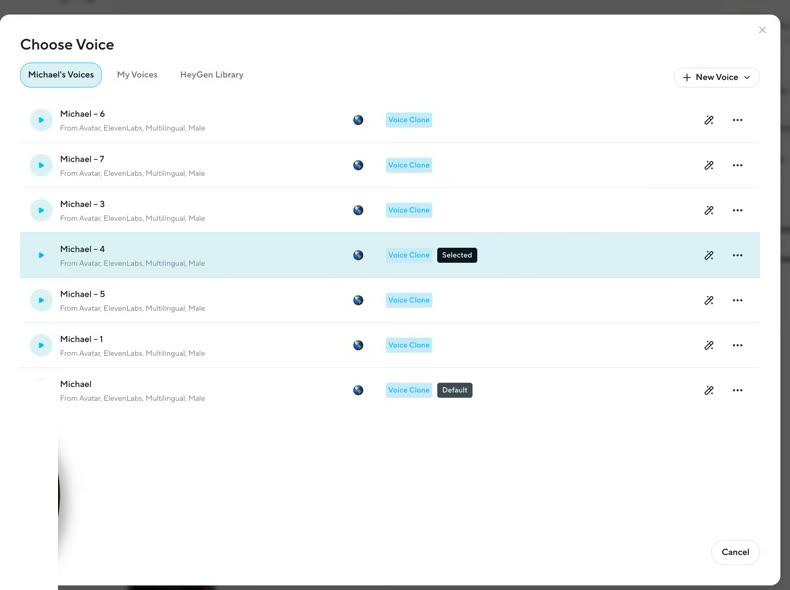This screenshot has width=790, height=590.
Task: Open more options for Michael – 6
Action: click(x=738, y=120)
